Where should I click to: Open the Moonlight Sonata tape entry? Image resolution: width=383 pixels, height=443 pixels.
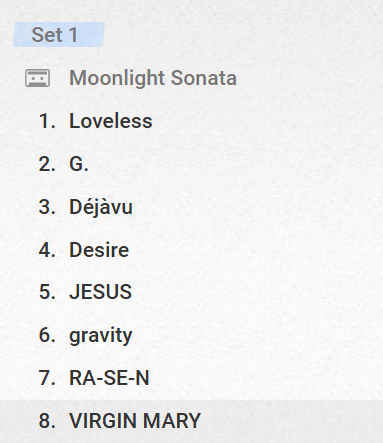click(x=153, y=78)
